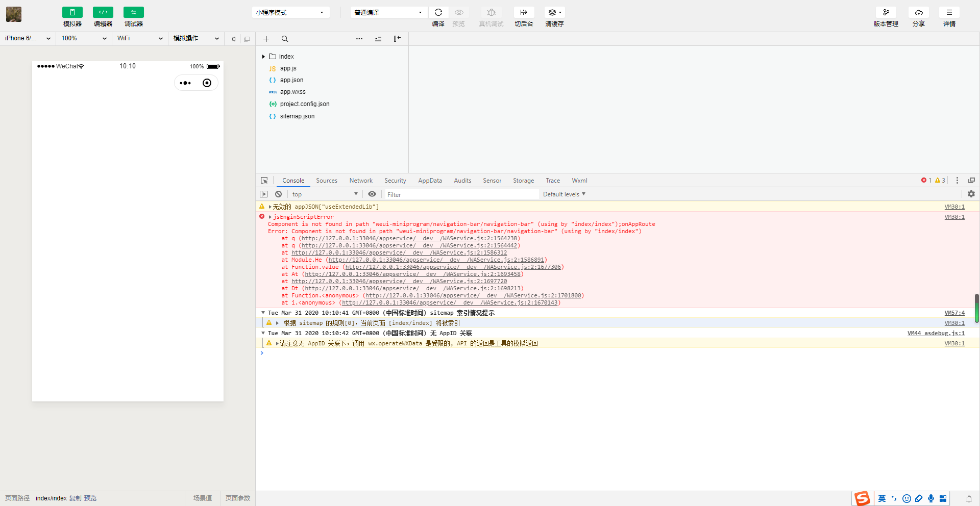Switch to the Security tab
The width and height of the screenshot is (980, 506).
click(x=395, y=181)
